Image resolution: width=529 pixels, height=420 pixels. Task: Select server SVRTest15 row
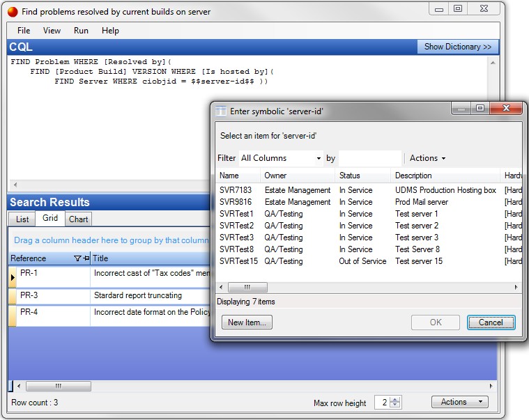(x=369, y=261)
